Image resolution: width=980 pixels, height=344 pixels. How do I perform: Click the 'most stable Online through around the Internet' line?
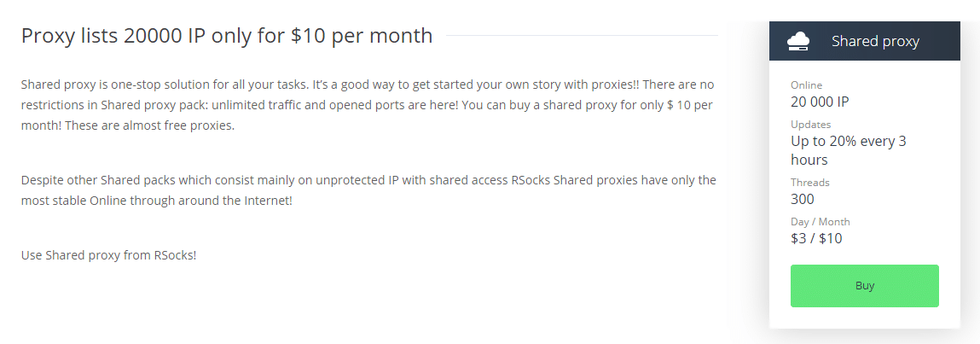pyautogui.click(x=156, y=201)
